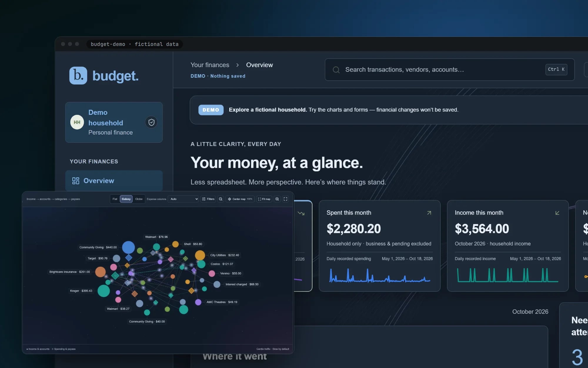Click the Shell · $53.80 label
588x368 pixels.
click(x=193, y=244)
